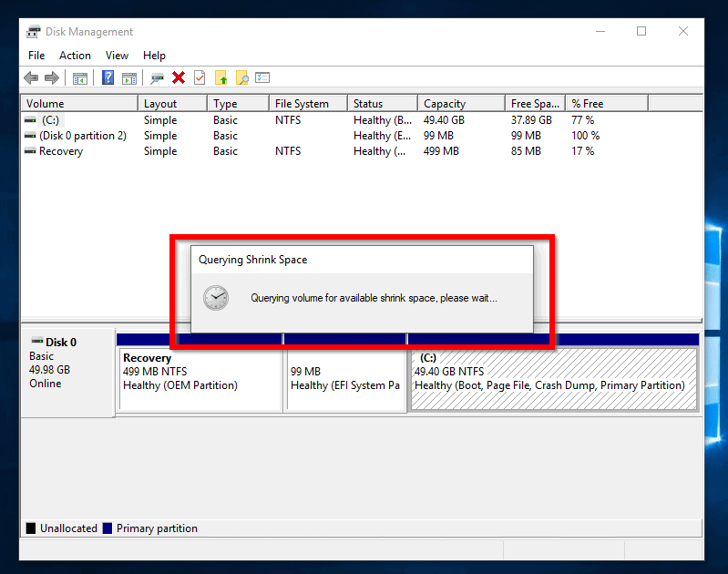The width and height of the screenshot is (728, 574).
Task: Click the yellow folder with magnifier icon
Action: [241, 78]
